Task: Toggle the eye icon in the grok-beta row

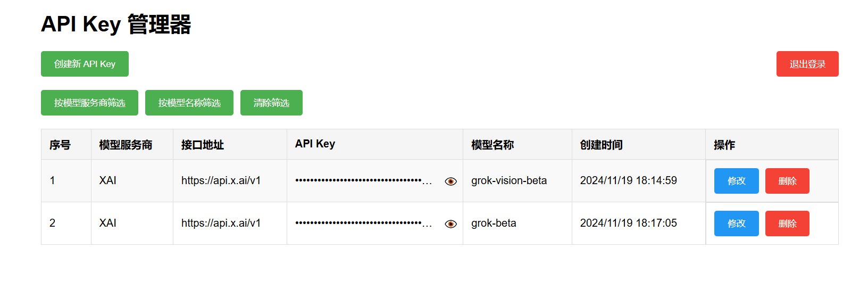Action: point(450,224)
